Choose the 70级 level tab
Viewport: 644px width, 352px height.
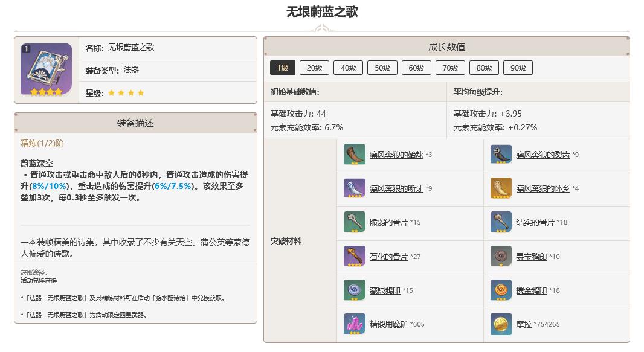pos(450,68)
